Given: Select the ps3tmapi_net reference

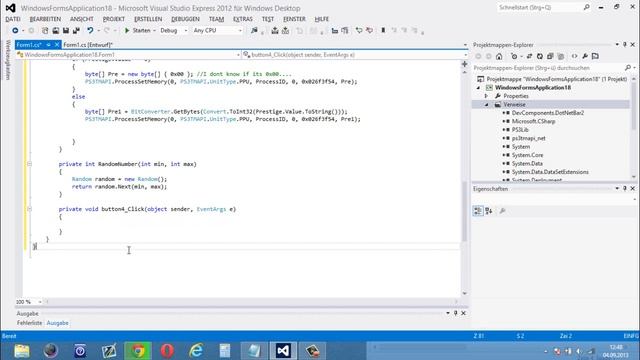Looking at the screenshot, I should [529, 138].
